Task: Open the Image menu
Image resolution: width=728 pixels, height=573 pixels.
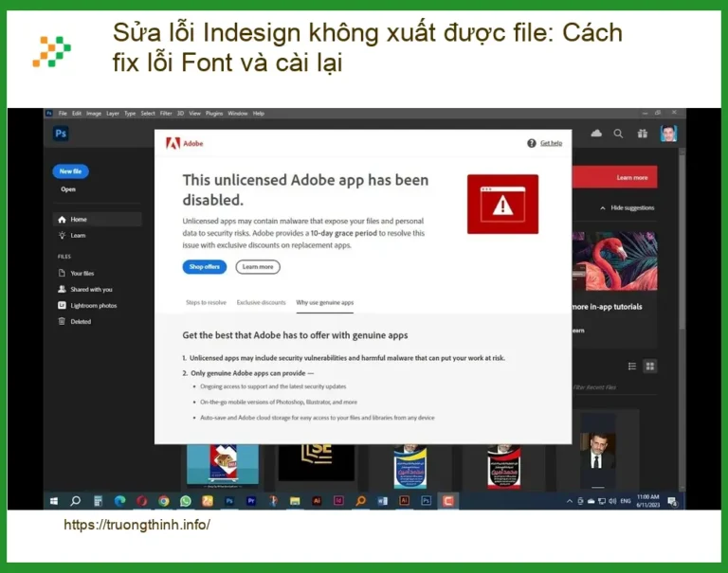Action: tap(94, 114)
